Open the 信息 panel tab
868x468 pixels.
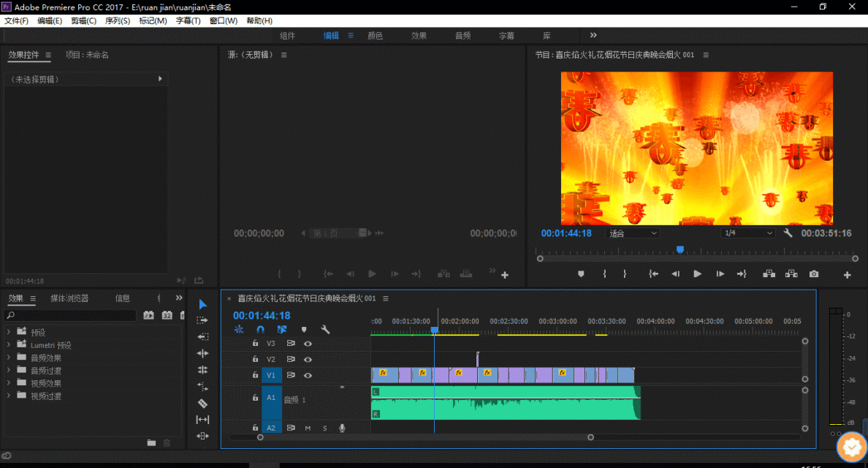122,298
